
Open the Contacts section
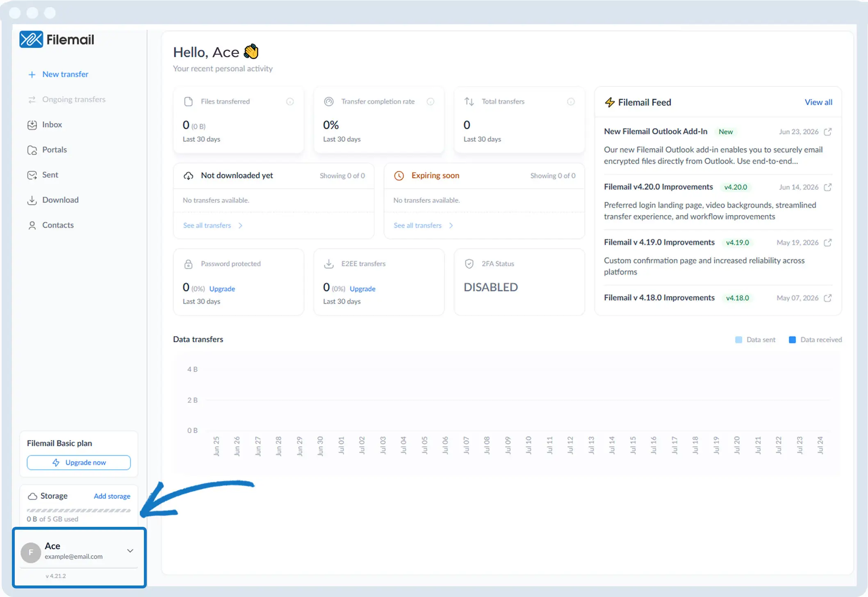click(x=58, y=225)
